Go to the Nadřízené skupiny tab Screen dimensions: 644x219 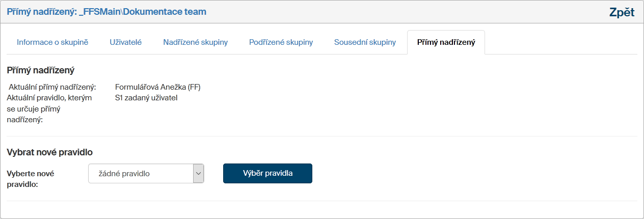point(195,42)
